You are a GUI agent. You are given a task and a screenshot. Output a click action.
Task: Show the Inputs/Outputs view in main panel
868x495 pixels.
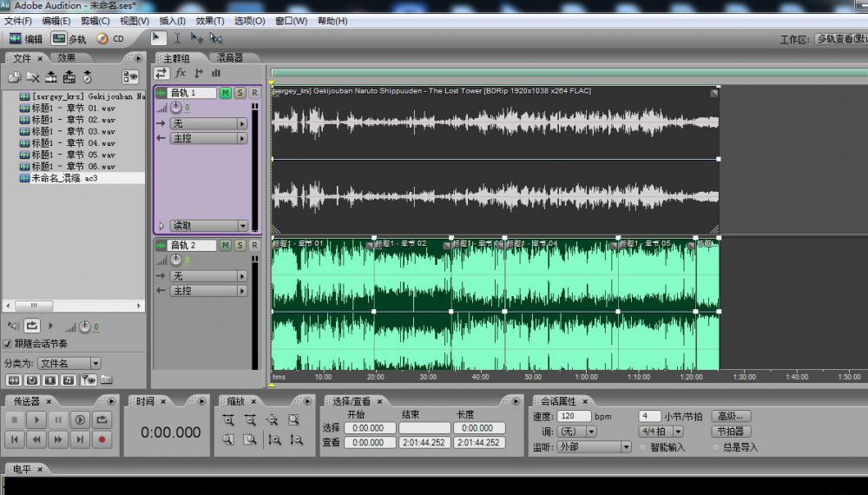[161, 73]
